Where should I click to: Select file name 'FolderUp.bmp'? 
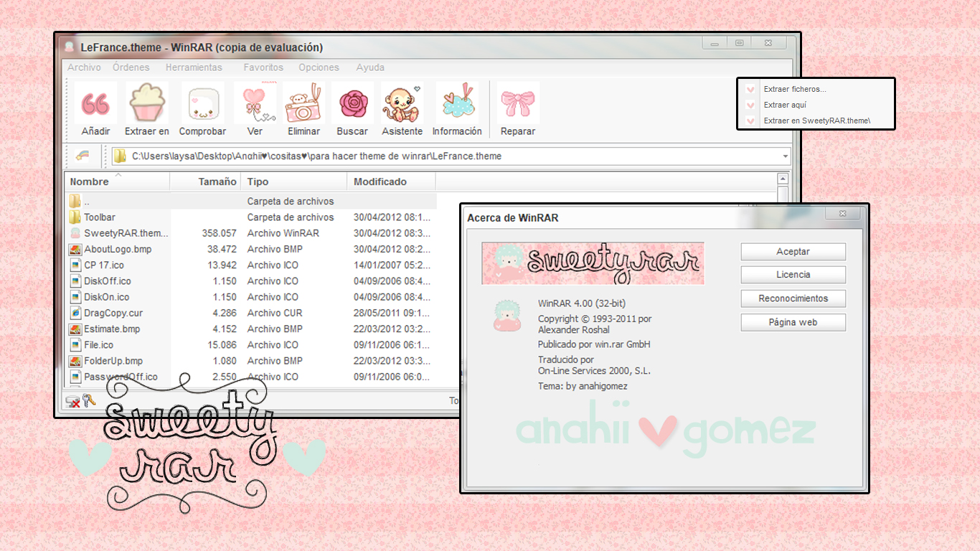[x=113, y=361]
